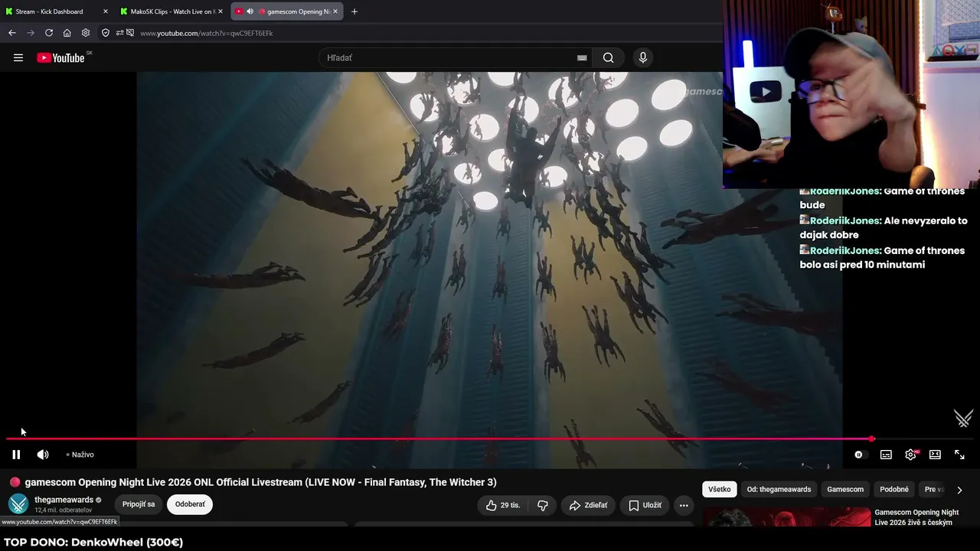Open a new browser tab

[x=354, y=11]
